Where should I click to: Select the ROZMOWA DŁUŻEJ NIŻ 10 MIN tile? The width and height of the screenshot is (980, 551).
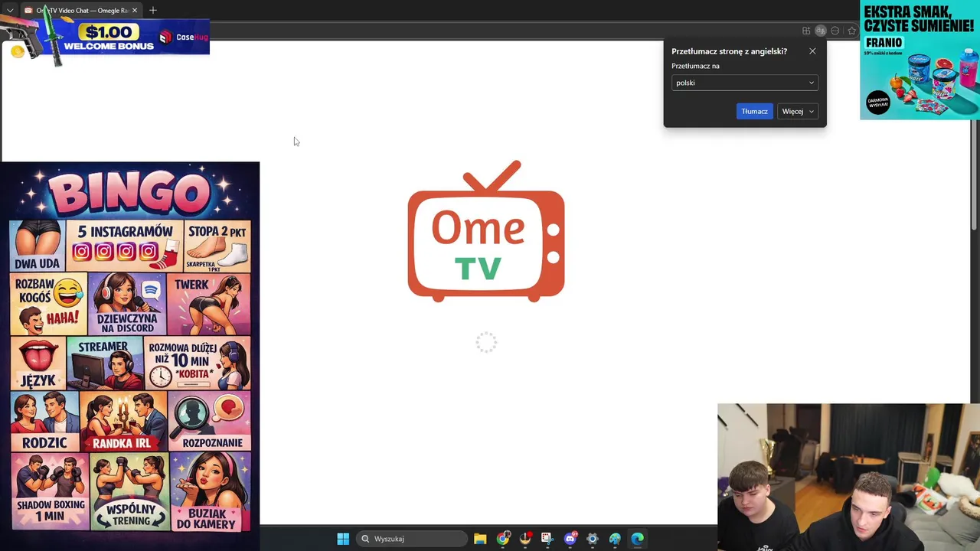198,364
